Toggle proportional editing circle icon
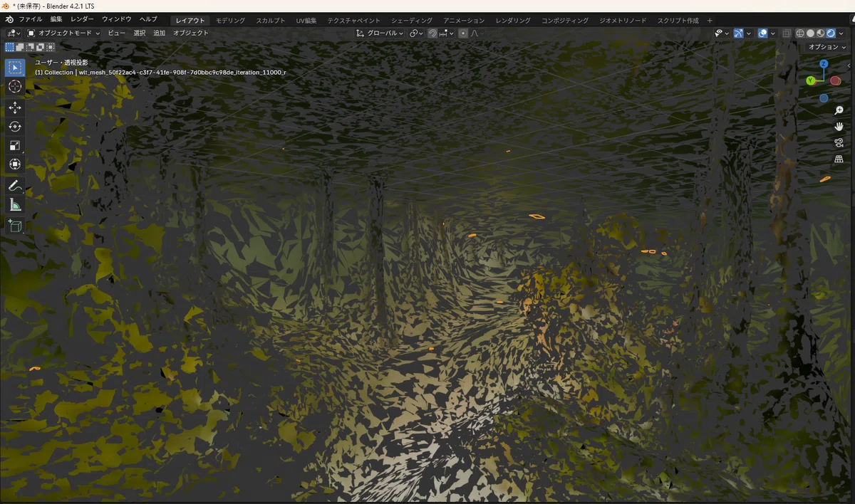Image resolution: width=855 pixels, height=504 pixels. pyautogui.click(x=463, y=33)
